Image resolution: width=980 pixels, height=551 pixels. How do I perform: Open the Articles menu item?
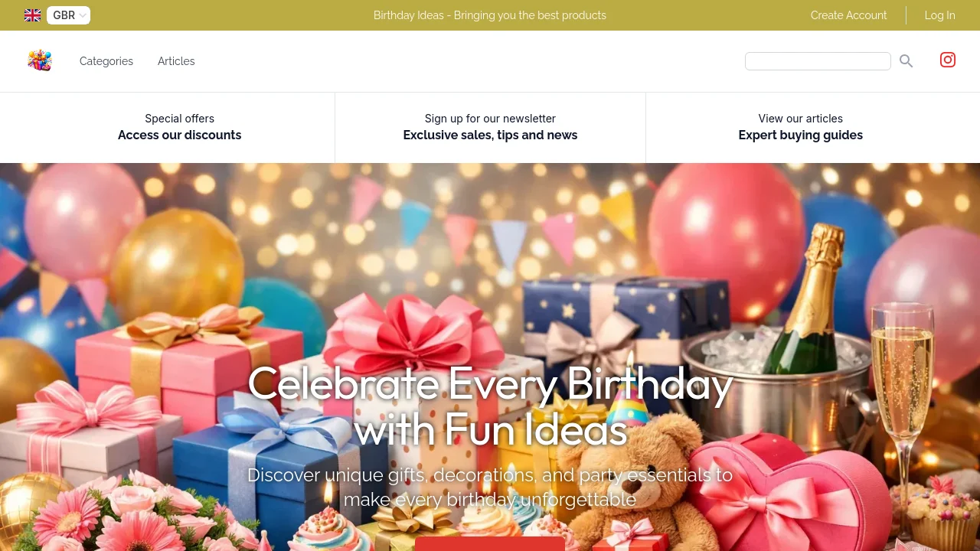pos(176,61)
